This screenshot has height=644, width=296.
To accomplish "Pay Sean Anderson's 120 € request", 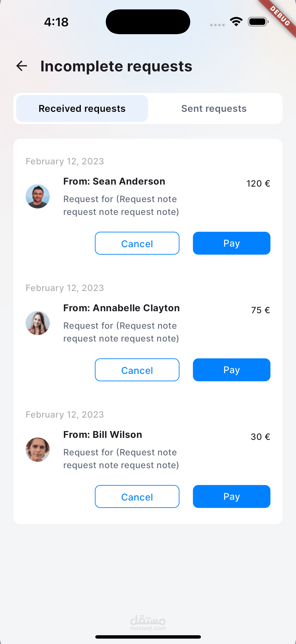I will point(232,243).
